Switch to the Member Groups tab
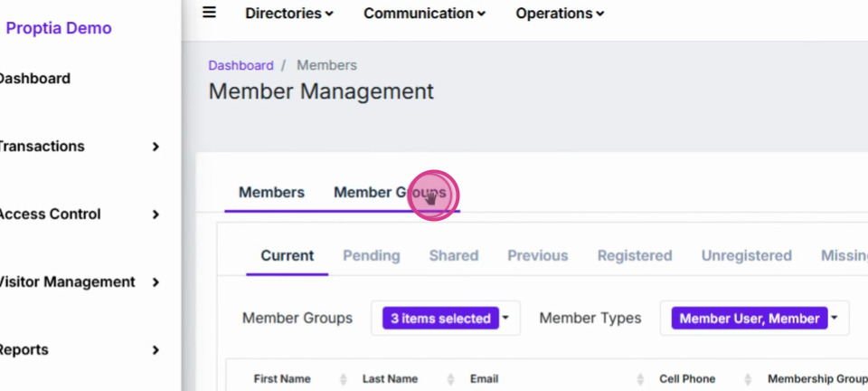 390,192
